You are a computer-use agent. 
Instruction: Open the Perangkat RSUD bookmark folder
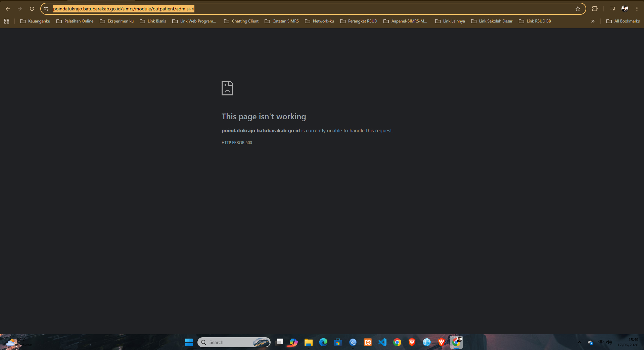359,21
